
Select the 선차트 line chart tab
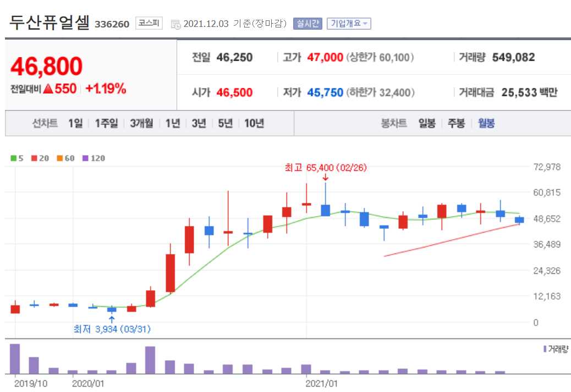(45, 123)
